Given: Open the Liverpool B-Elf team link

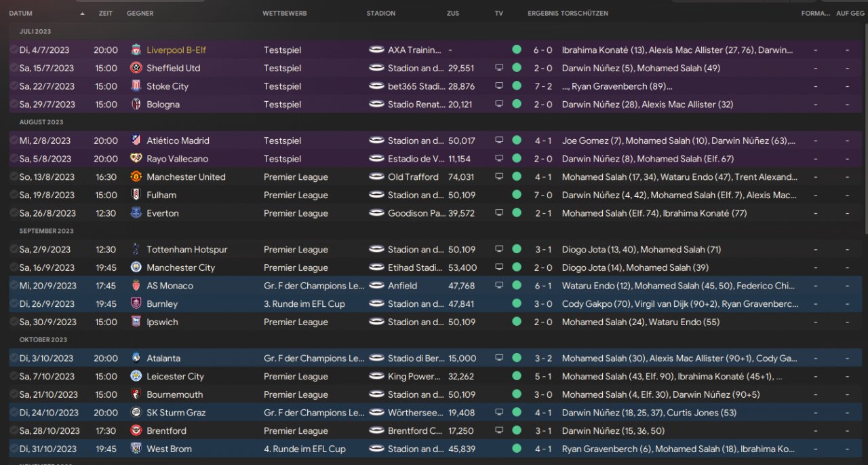Looking at the screenshot, I should (x=176, y=50).
